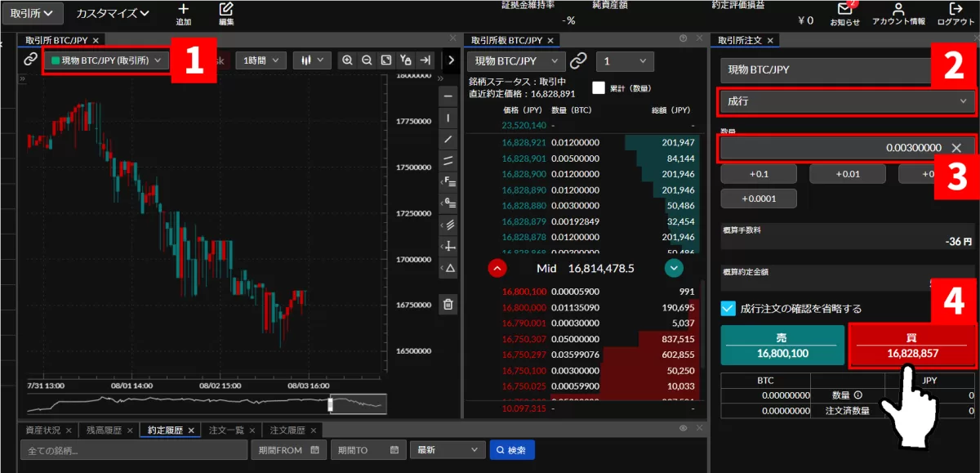980x473 pixels.
Task: Select the diagonal trend line drawing tool
Action: tap(448, 139)
